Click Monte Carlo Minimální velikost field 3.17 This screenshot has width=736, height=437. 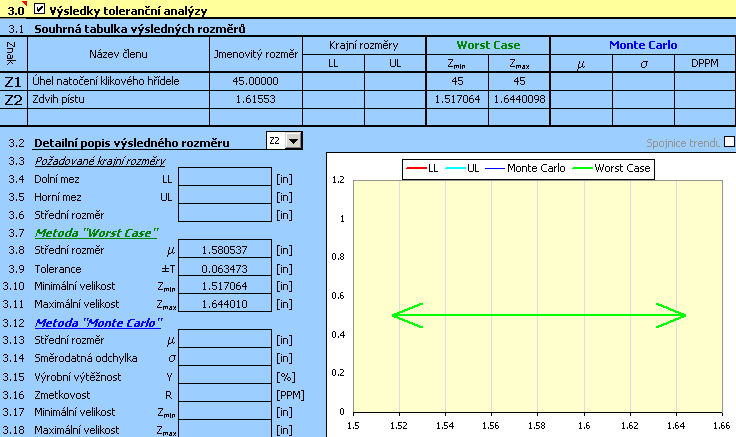click(225, 411)
